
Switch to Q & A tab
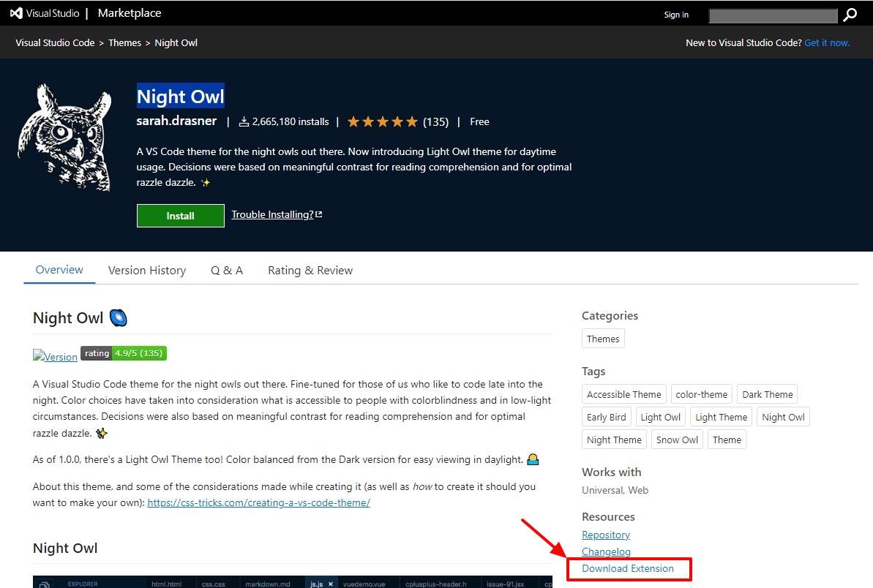pos(227,271)
